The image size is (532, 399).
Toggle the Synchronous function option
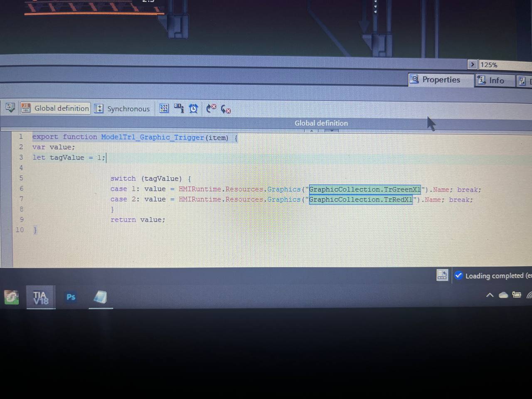point(122,108)
